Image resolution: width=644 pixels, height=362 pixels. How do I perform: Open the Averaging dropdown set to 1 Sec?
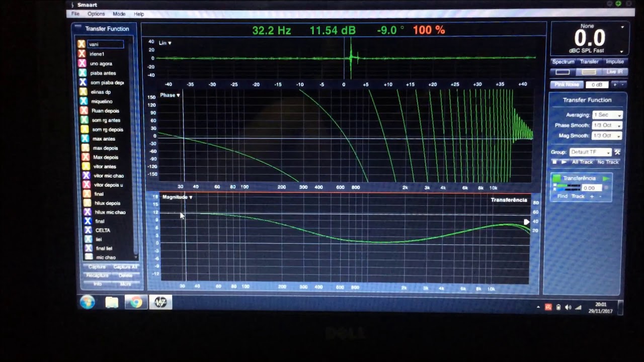click(x=607, y=115)
